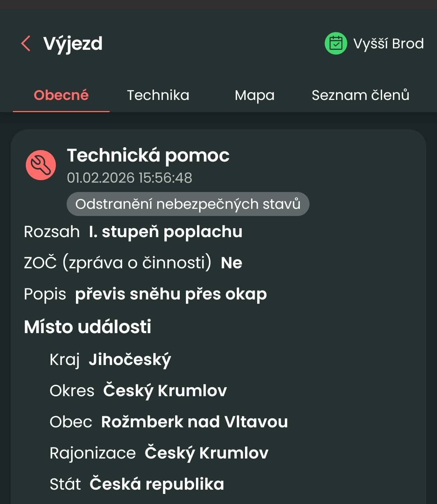
Task: Click the green calendar check icon
Action: coord(336,44)
